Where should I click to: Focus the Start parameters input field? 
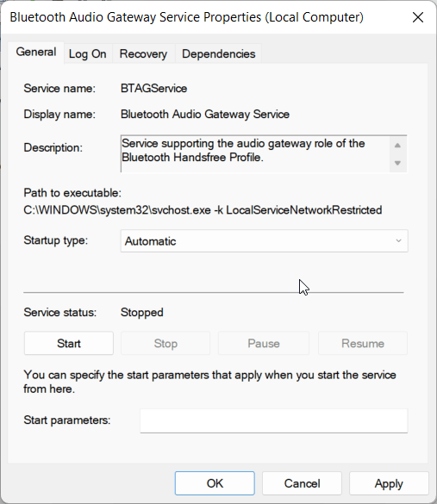273,420
